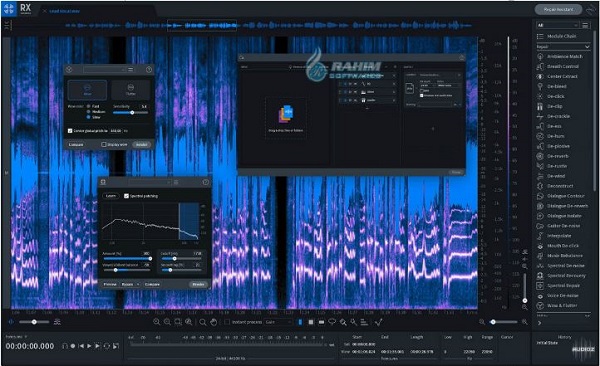Open the All module filter dropdown
The height and width of the screenshot is (366, 600).
[x=558, y=25]
